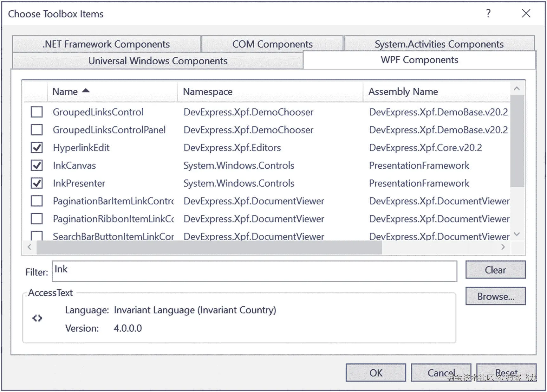547x392 pixels.
Task: Close the Choose Toolbox Items dialog
Action: [526, 13]
